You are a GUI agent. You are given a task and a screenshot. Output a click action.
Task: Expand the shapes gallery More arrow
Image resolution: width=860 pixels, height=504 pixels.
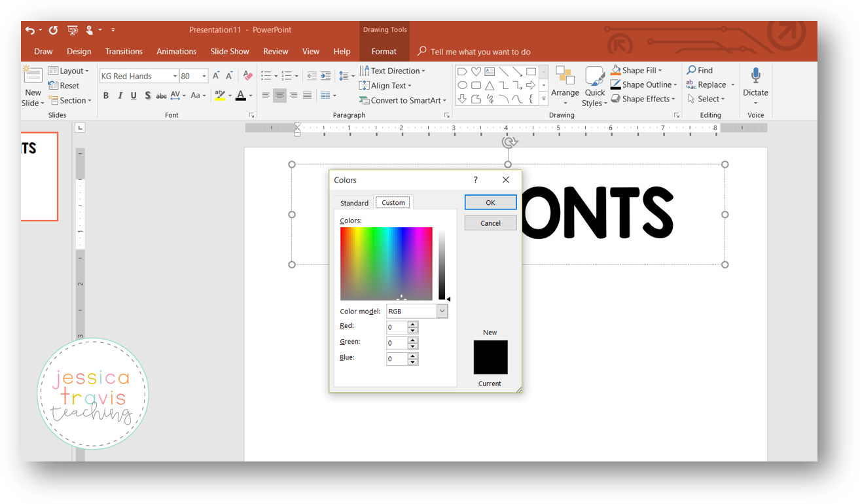click(x=543, y=99)
